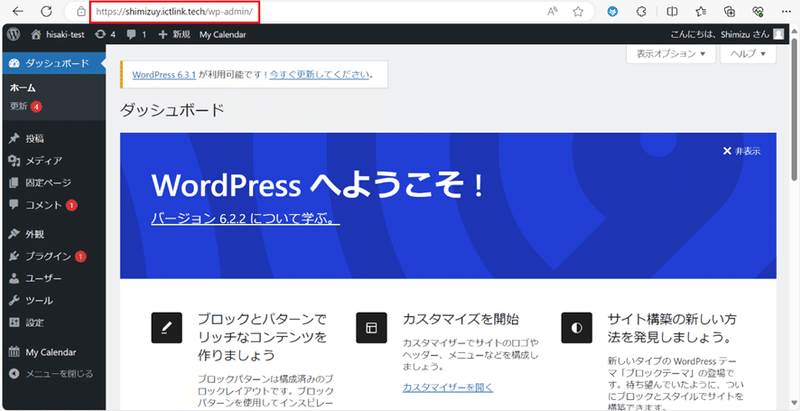Click the plus 新規 add new item

[174, 34]
